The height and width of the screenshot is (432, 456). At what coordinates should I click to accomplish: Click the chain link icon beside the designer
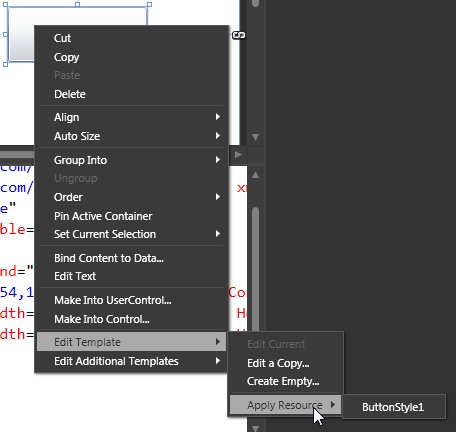(x=239, y=35)
